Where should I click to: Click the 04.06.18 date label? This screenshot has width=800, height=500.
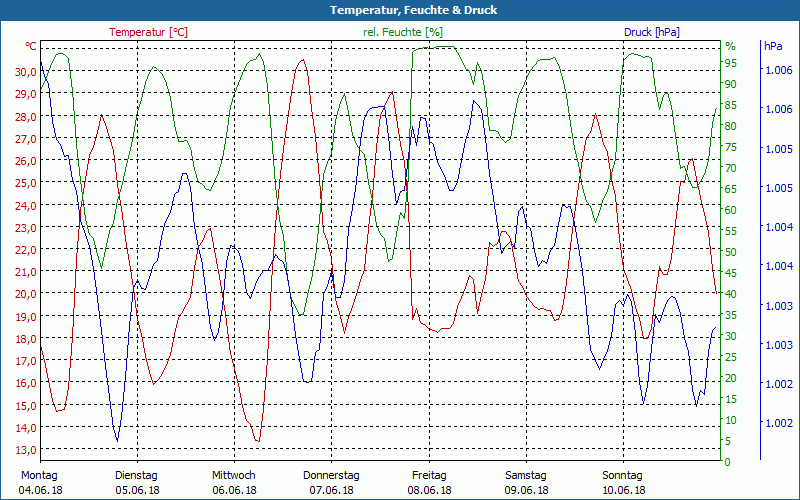pyautogui.click(x=41, y=490)
